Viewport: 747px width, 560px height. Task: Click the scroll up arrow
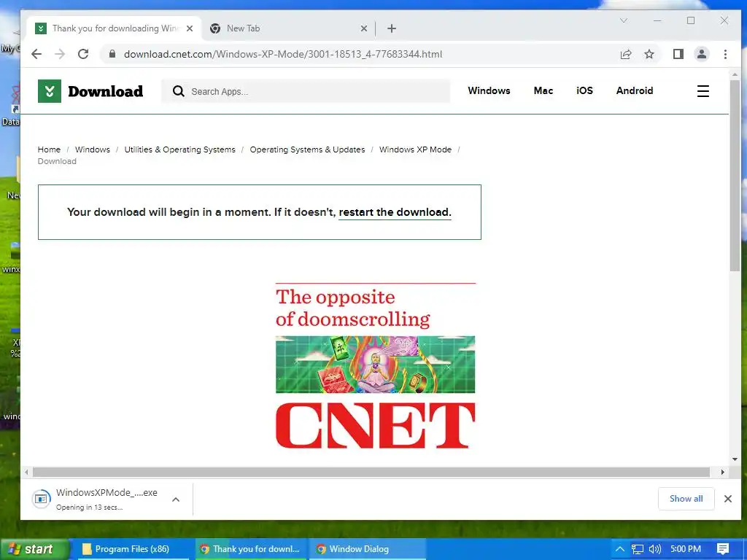click(735, 74)
